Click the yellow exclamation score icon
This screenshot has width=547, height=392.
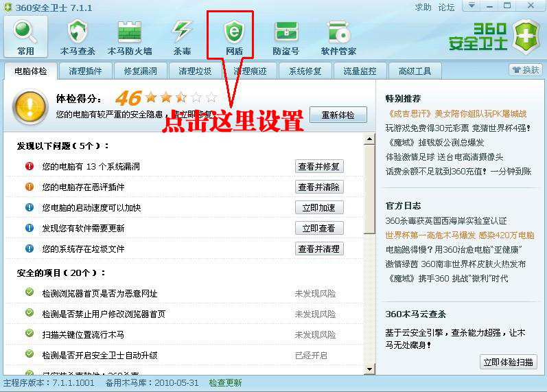tap(30, 107)
